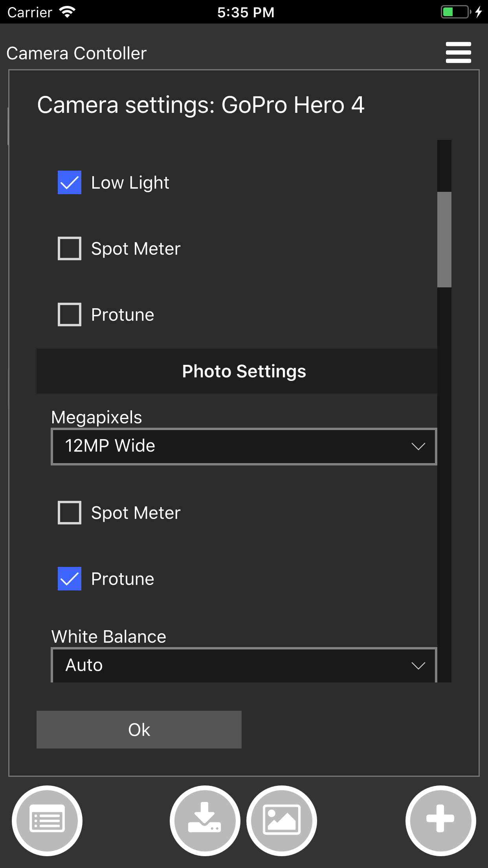Tap the Wi-Fi status icon
The width and height of the screenshot is (488, 868).
(67, 12)
